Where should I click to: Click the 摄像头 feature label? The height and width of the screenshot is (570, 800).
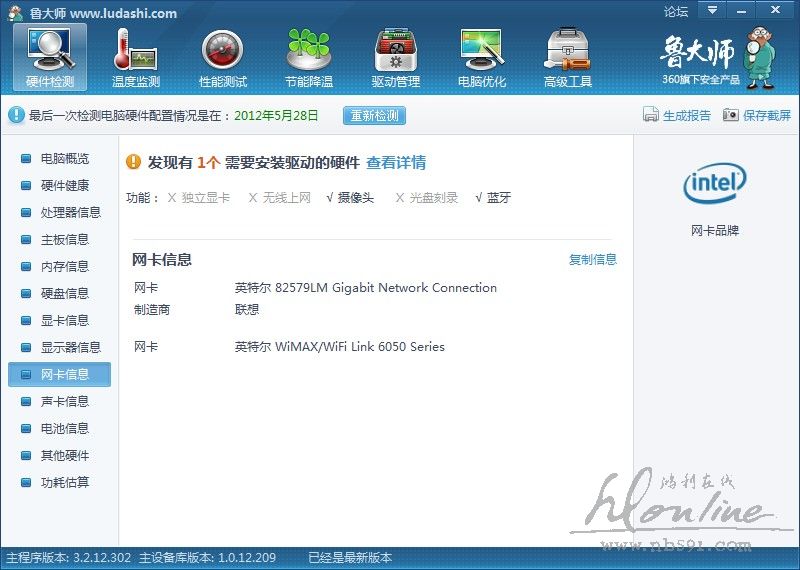356,197
